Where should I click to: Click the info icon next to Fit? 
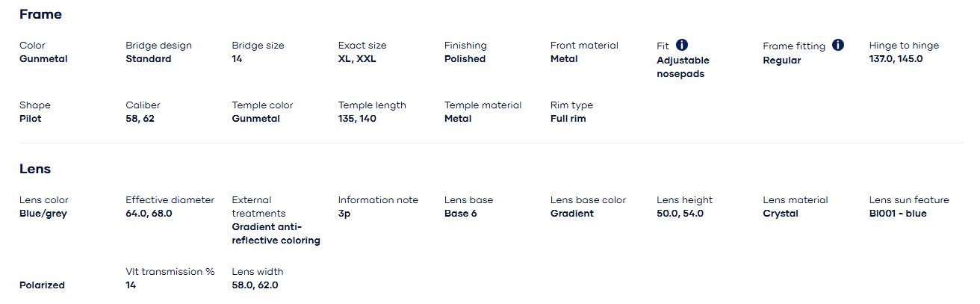point(682,45)
